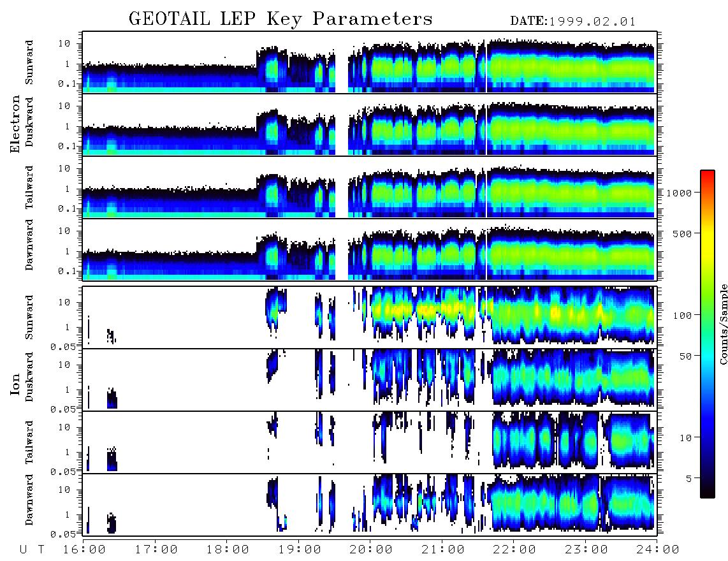The height and width of the screenshot is (561, 728).
Task: Click the Electron Duskward panel label
Action: (29, 122)
